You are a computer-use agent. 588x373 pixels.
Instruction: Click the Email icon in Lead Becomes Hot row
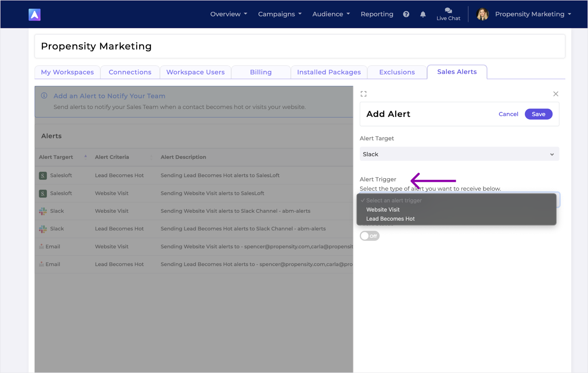[42, 264]
